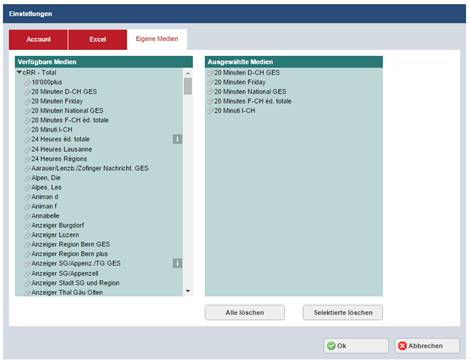Click icon beside Annabelle
This screenshot has height=363, width=469.
[x=27, y=216]
